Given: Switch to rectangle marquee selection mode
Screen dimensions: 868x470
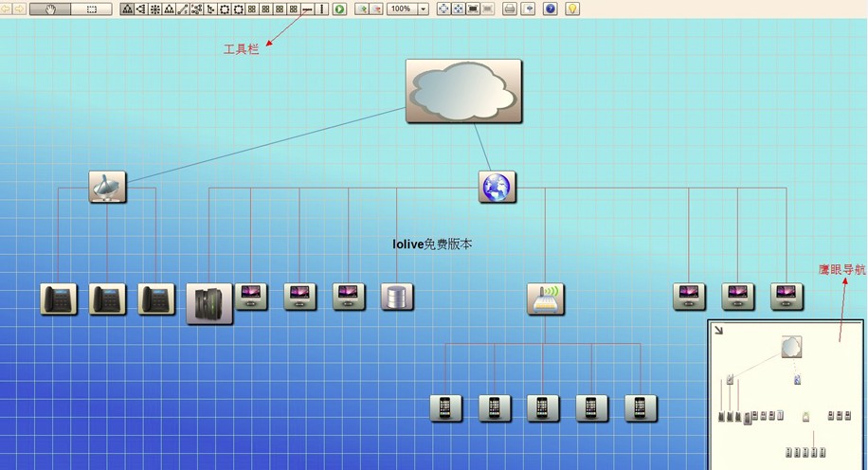Looking at the screenshot, I should tap(91, 9).
